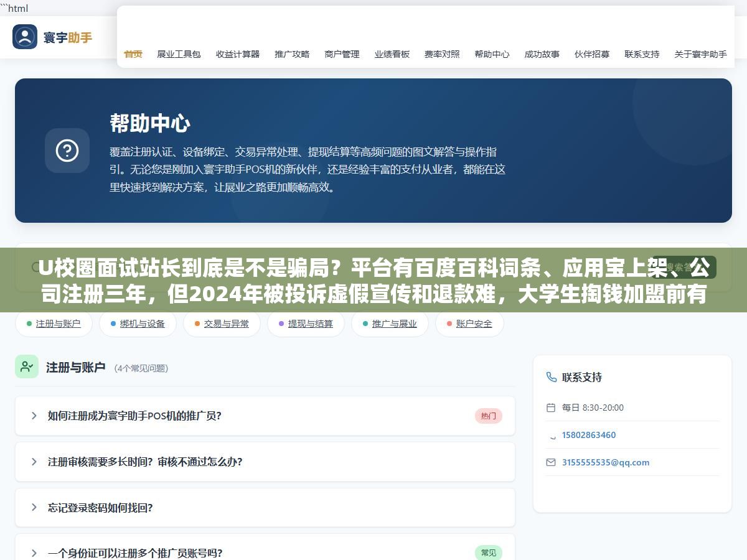Click the 帮助中心 banner heading

click(x=150, y=123)
